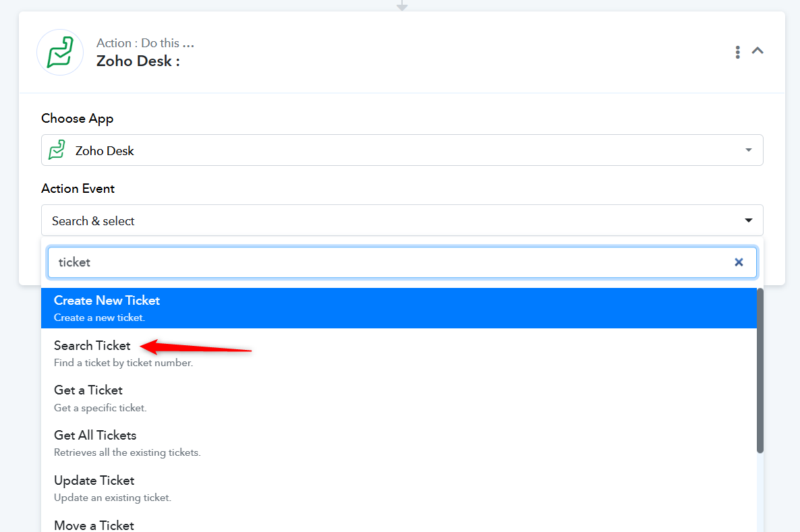Click the dropdown list scrollbar
800x532 pixels.
click(760, 371)
